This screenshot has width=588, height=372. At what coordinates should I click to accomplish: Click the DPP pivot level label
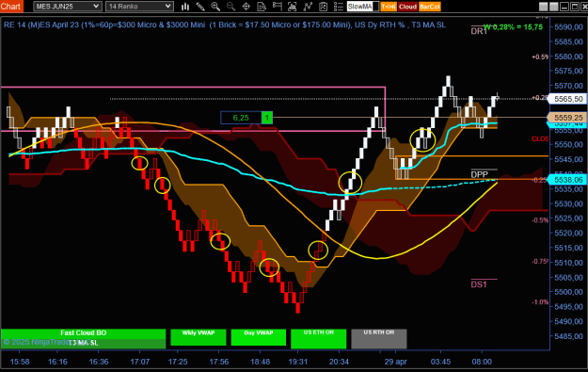(479, 174)
